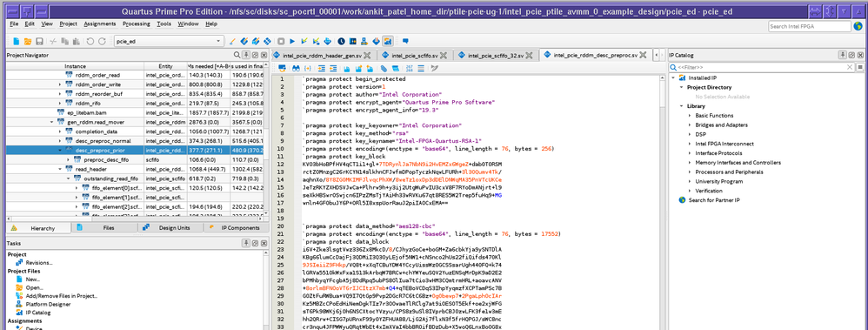Click the search magnifier in Project Navigator

pos(237,55)
